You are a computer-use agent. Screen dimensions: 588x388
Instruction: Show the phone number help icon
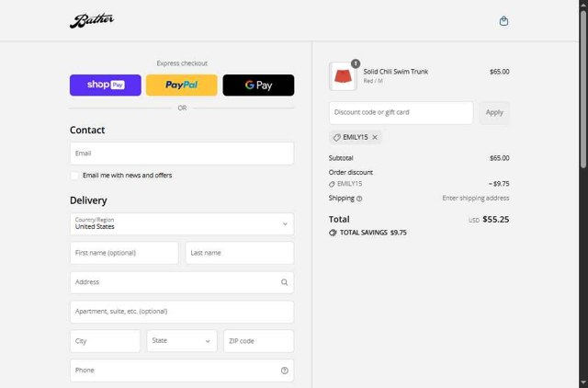284,371
